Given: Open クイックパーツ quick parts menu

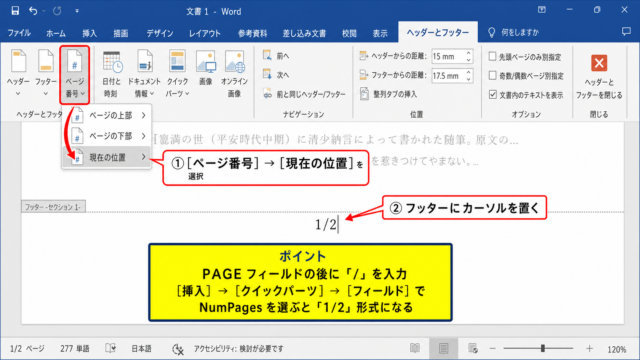Looking at the screenshot, I should [x=177, y=74].
